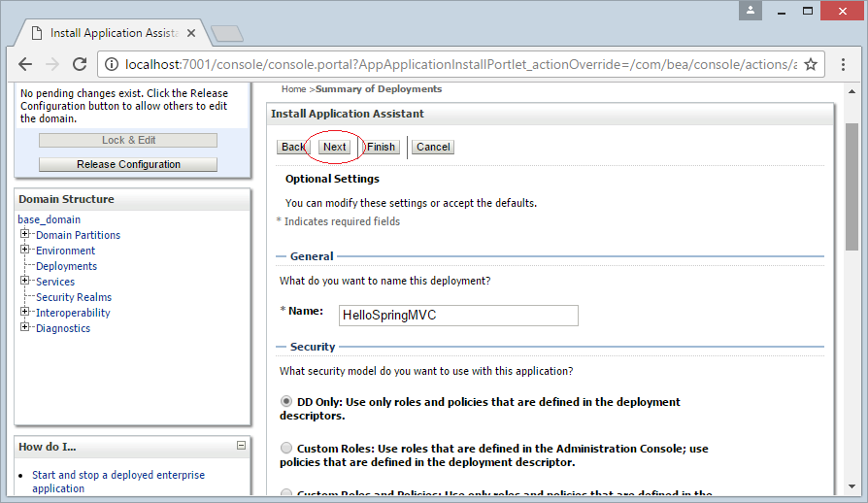This screenshot has width=868, height=503.
Task: Expand the Services tree node
Action: click(x=24, y=281)
